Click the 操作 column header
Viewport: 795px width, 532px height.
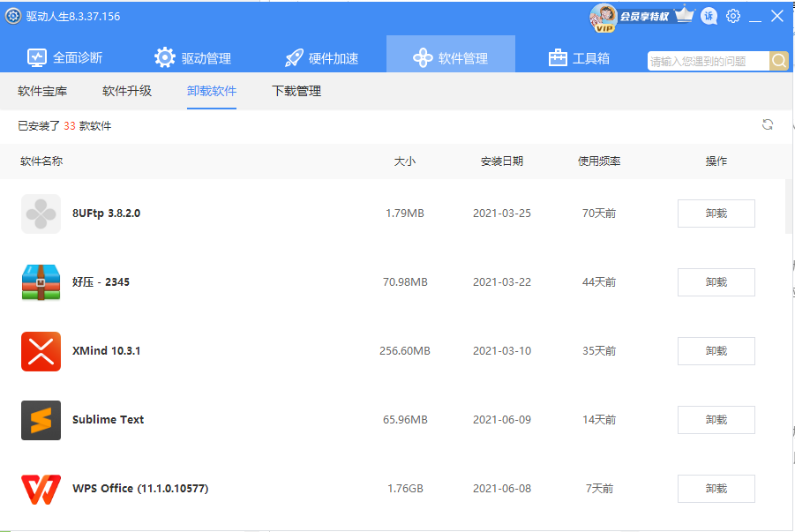click(x=716, y=161)
